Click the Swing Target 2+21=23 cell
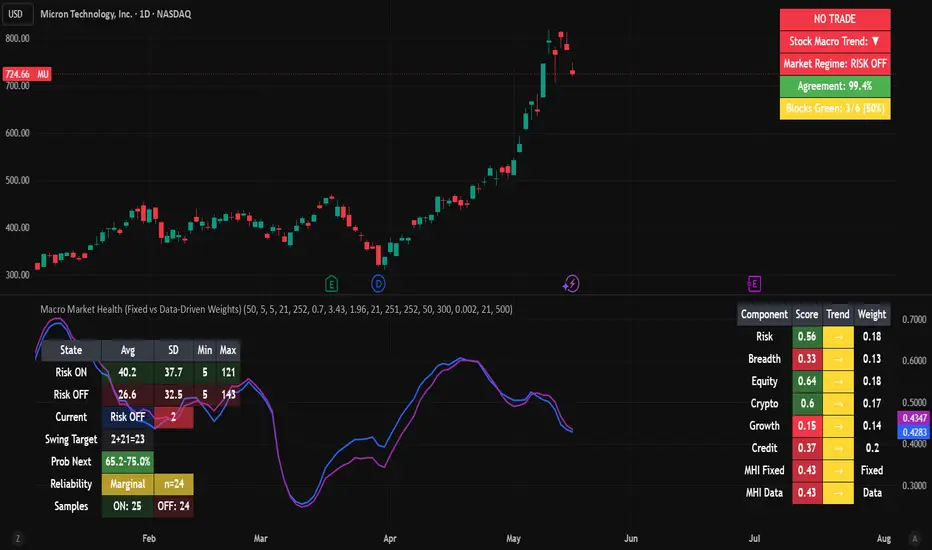 127,439
